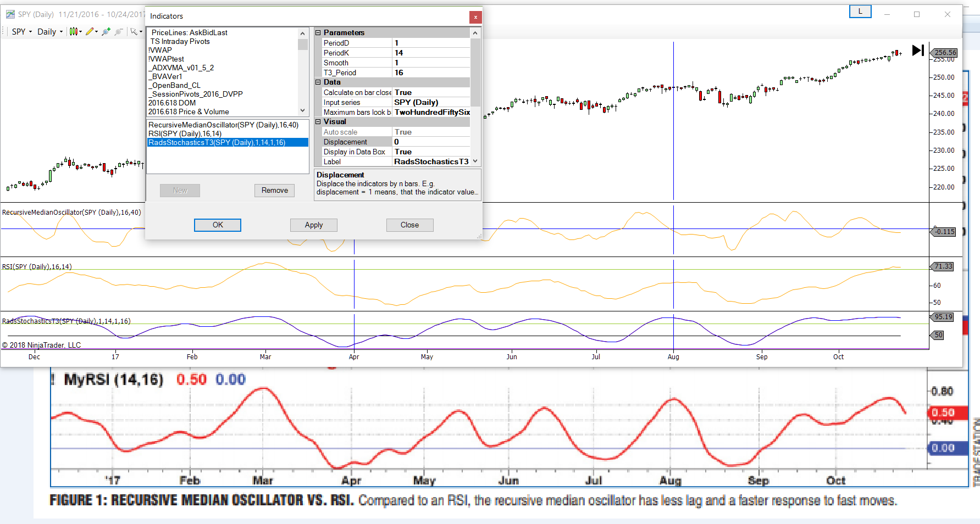Expand the chart style dropdown arrow
Screen dimensions: 980x524
(x=81, y=32)
